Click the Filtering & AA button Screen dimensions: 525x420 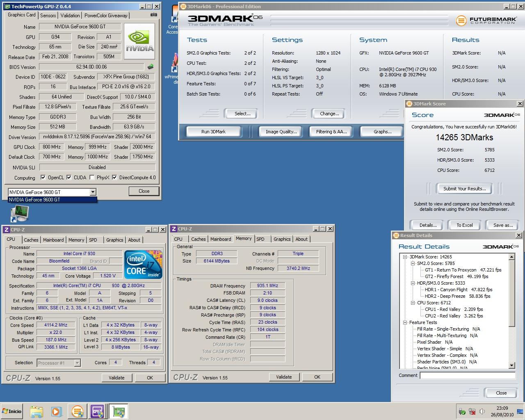tap(331, 132)
